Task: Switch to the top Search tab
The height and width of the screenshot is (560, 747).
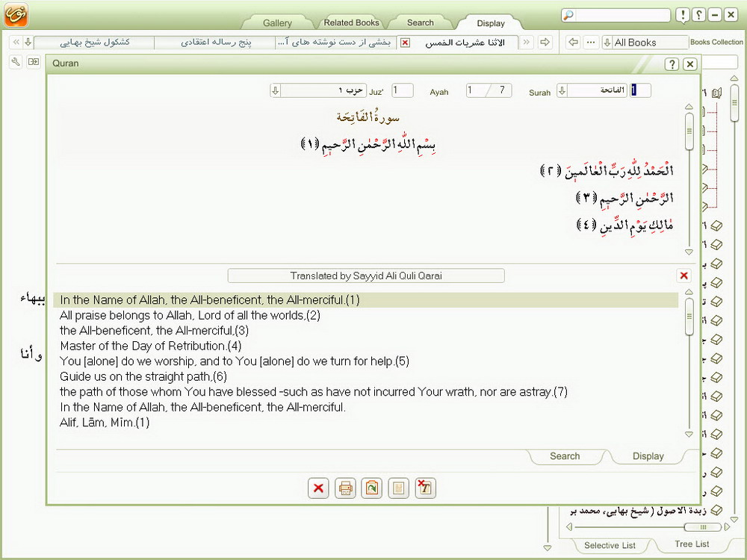Action: (x=420, y=22)
